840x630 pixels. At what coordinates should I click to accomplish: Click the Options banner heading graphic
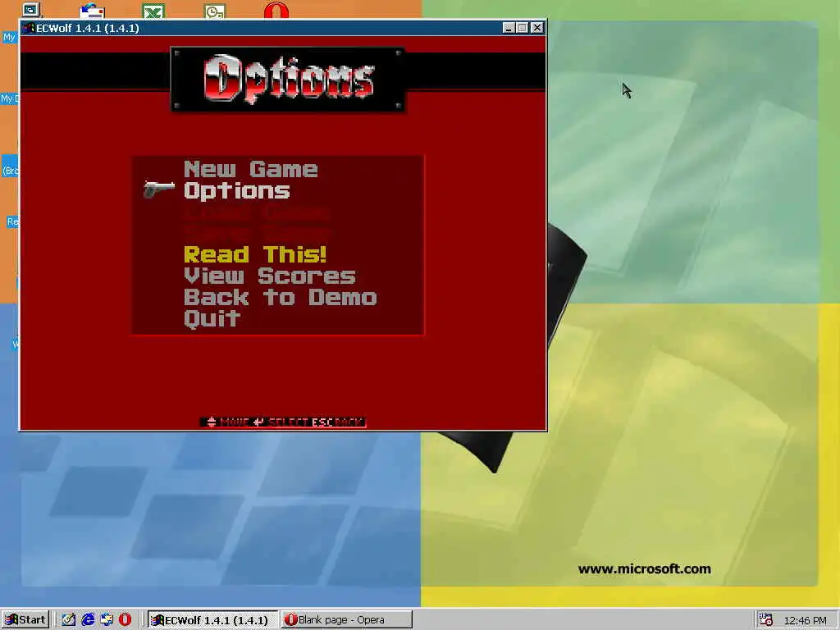coord(288,80)
